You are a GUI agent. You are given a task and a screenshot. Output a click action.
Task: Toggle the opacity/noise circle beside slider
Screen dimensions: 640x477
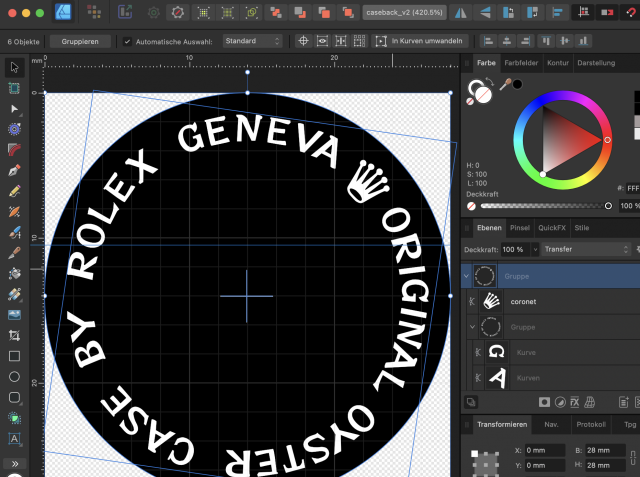471,206
